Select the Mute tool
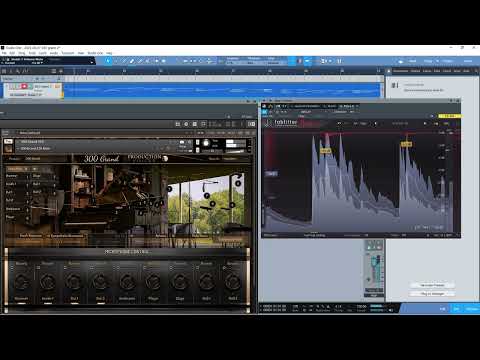 [x=148, y=61]
